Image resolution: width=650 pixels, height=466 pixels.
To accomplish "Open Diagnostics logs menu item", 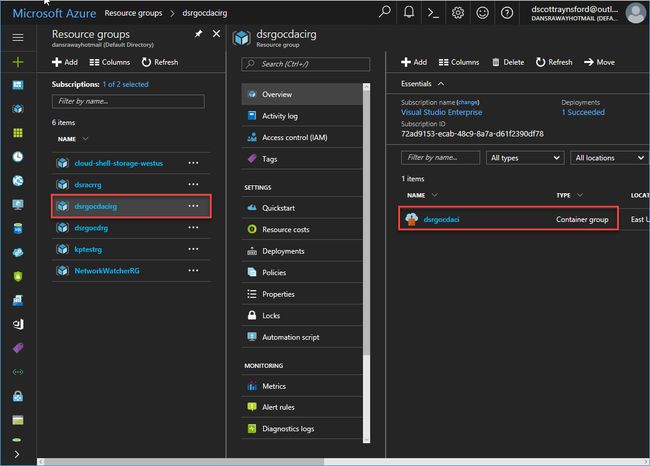I will (x=302, y=428).
